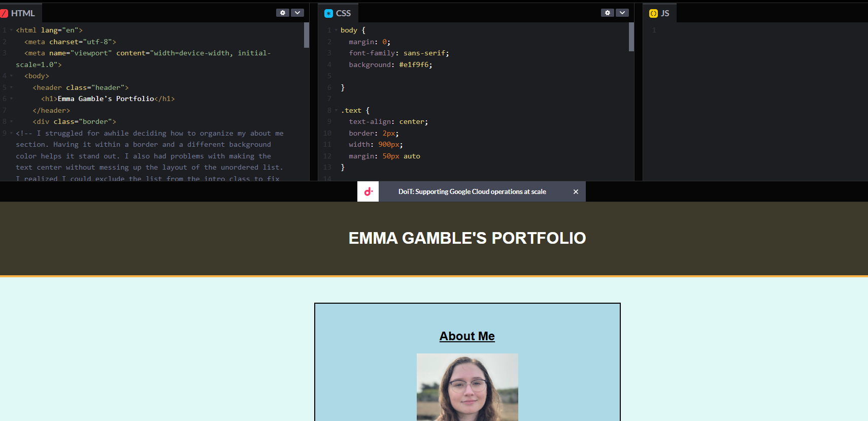Viewport: 868px width, 421px height.
Task: Collapse the header tag at HTML line 5
Action: 11,87
